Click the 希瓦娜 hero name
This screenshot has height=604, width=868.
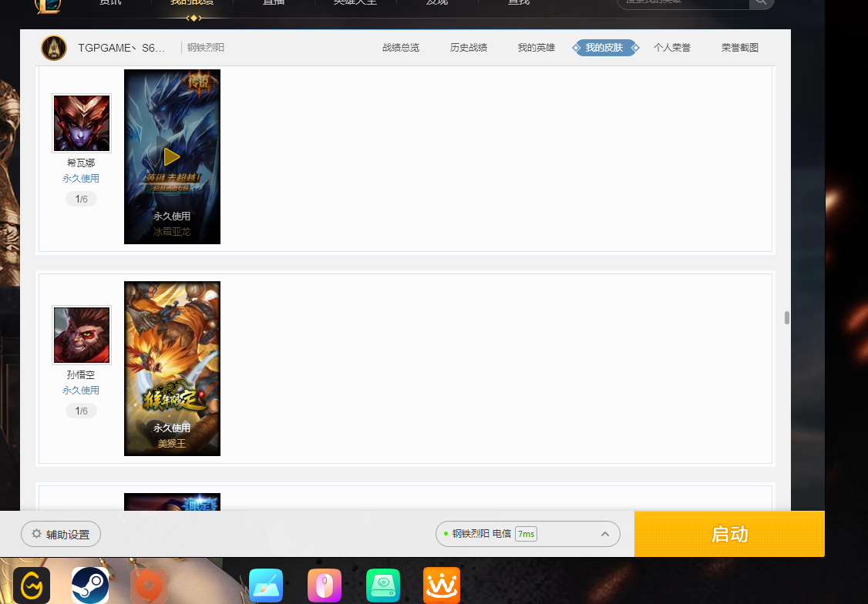point(81,163)
